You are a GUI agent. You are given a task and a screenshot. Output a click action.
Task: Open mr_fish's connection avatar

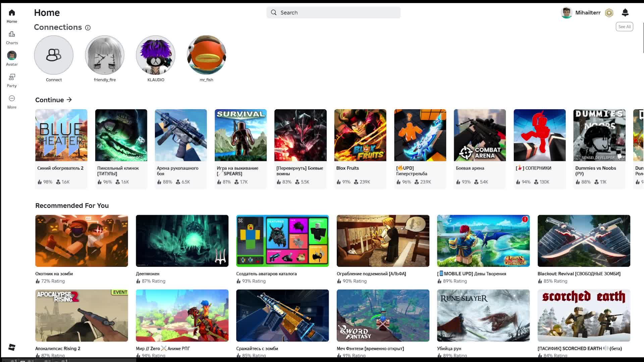(206, 55)
